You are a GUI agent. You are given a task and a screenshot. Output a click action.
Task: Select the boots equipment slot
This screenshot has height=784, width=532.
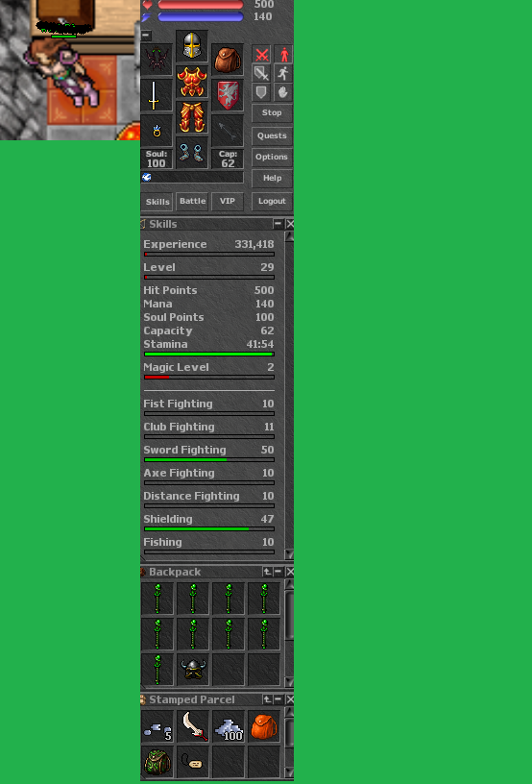pyautogui.click(x=192, y=153)
